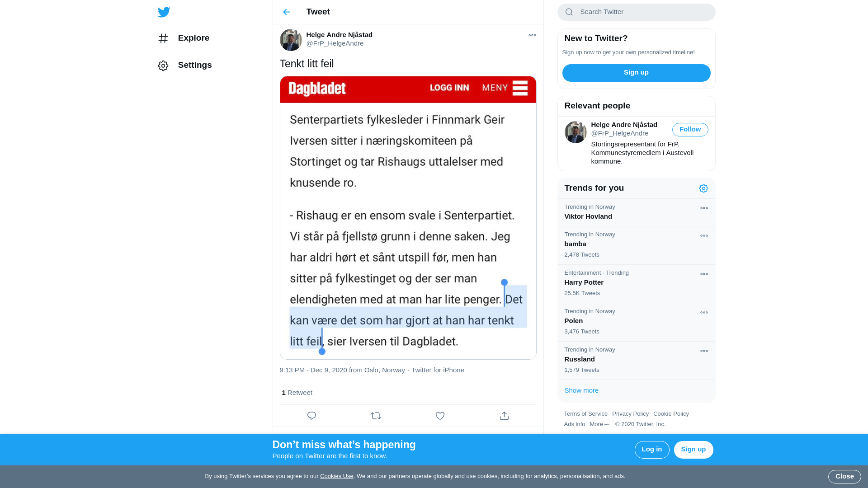Expand the footer More menu
The width and height of the screenshot is (868, 488).
pos(599,424)
